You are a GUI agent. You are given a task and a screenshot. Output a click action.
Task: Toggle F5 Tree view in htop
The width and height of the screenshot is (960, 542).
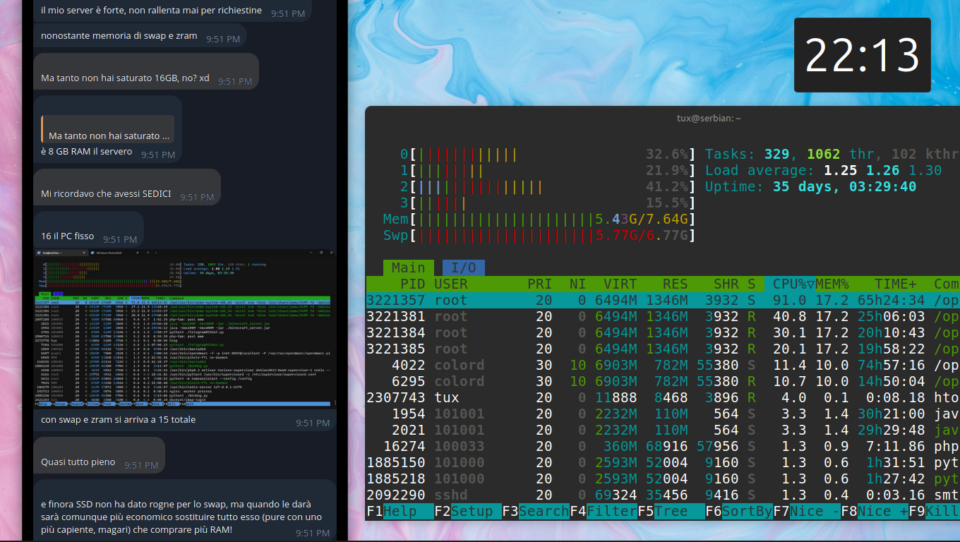click(x=673, y=511)
